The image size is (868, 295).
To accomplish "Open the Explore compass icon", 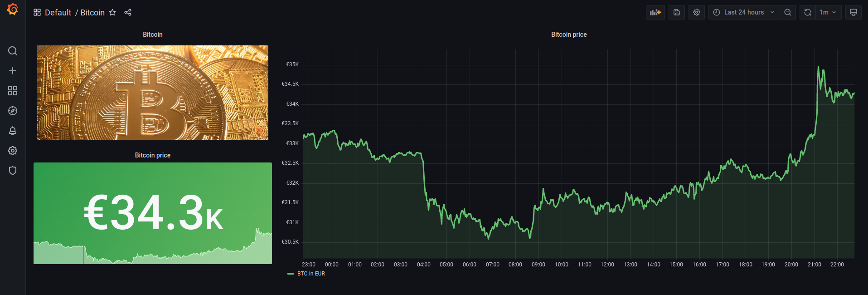I will [13, 111].
